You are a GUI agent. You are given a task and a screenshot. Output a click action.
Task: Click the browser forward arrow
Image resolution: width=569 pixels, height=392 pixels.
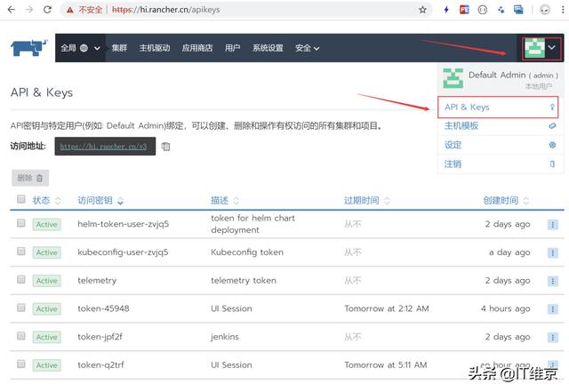29,10
